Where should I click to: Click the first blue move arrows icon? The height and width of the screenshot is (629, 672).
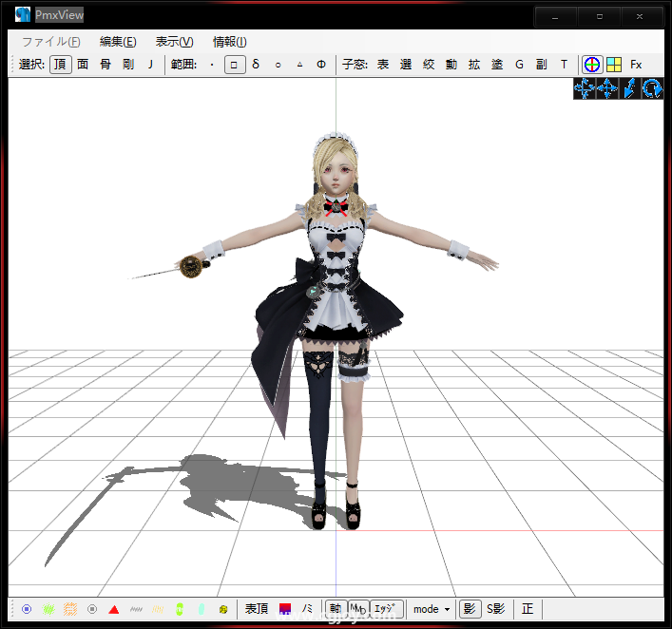click(584, 88)
